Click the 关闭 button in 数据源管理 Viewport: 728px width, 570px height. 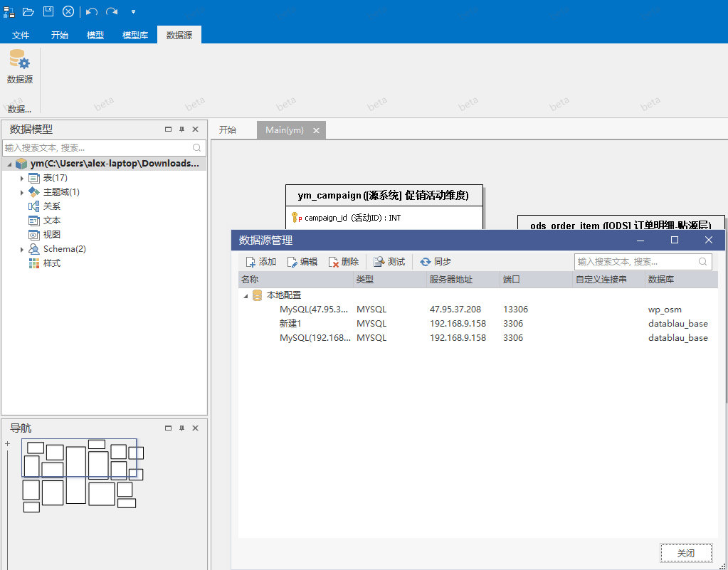[x=686, y=554]
